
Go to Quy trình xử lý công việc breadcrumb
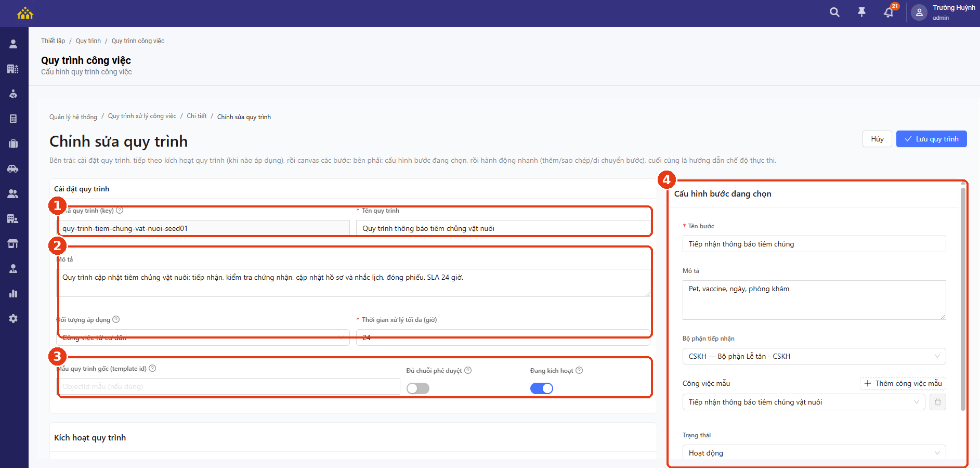pyautogui.click(x=142, y=116)
